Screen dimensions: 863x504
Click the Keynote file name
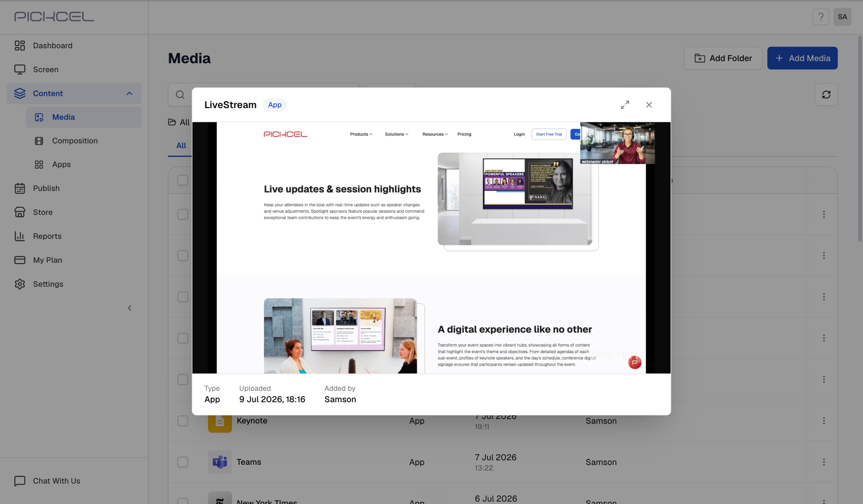[x=252, y=421]
